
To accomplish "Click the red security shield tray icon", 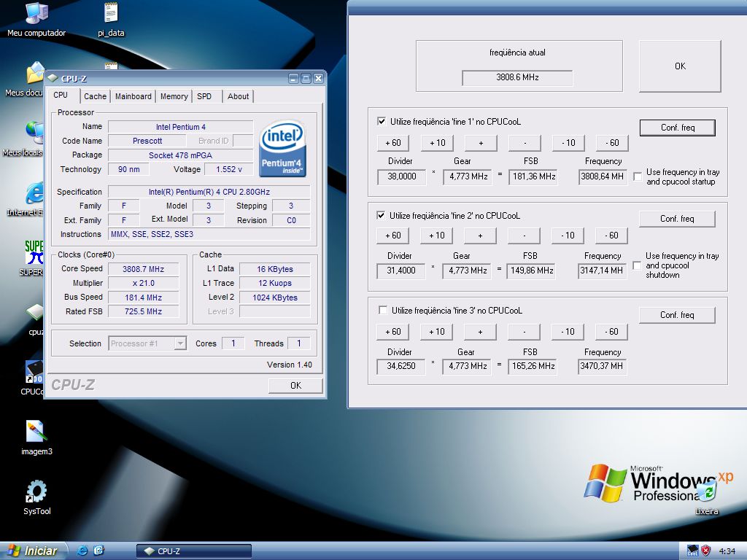I will (706, 551).
